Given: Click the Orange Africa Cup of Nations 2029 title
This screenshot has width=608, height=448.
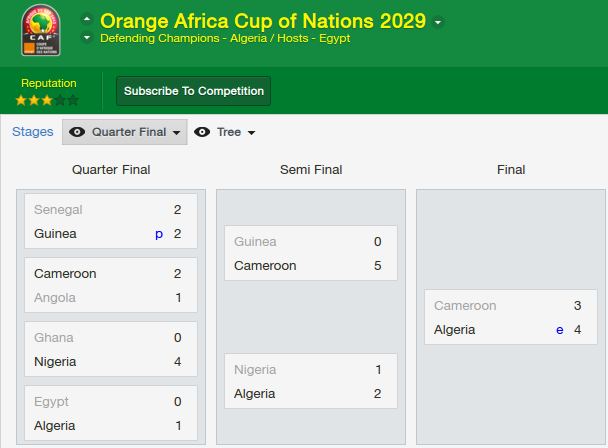Looking at the screenshot, I should (263, 21).
